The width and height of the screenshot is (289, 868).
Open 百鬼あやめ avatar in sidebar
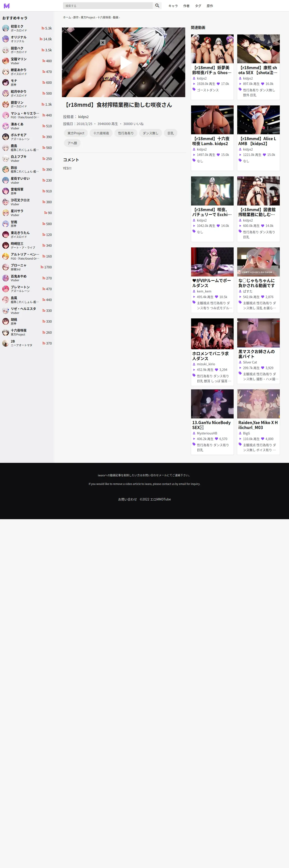point(6,278)
